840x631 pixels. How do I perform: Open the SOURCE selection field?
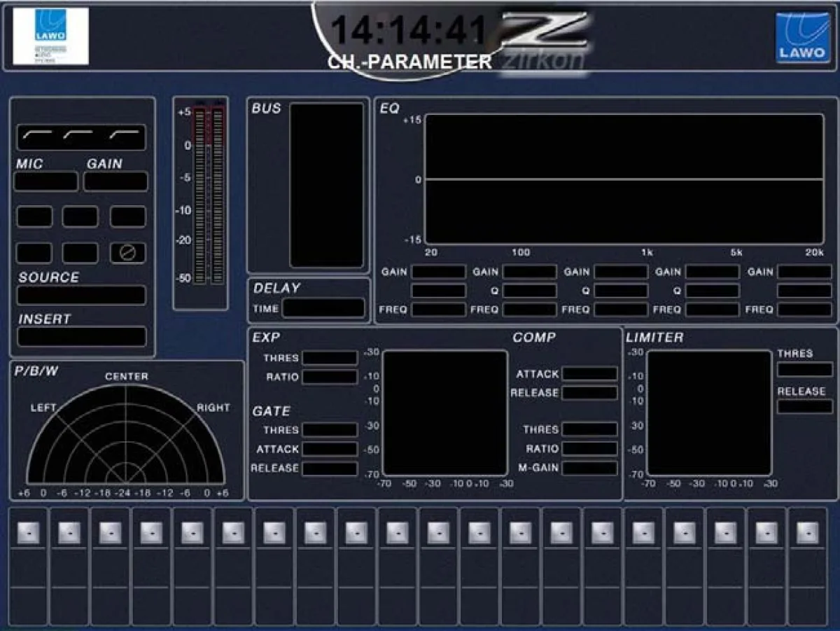pos(81,295)
